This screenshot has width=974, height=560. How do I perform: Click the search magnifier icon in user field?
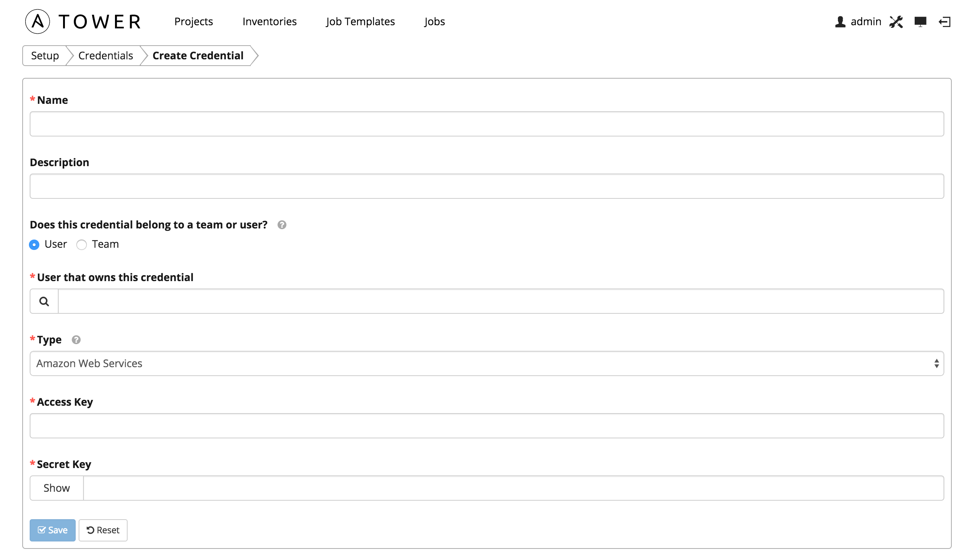point(44,301)
